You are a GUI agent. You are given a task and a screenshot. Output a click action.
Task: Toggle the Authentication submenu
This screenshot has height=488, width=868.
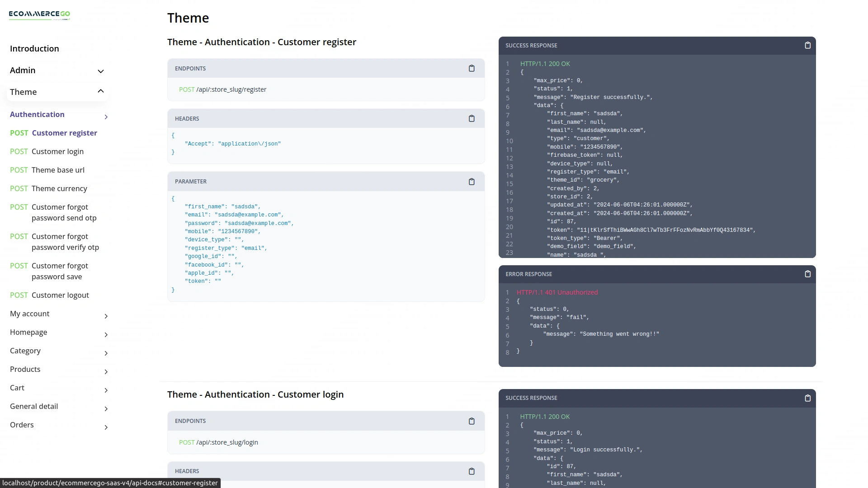[x=106, y=117]
